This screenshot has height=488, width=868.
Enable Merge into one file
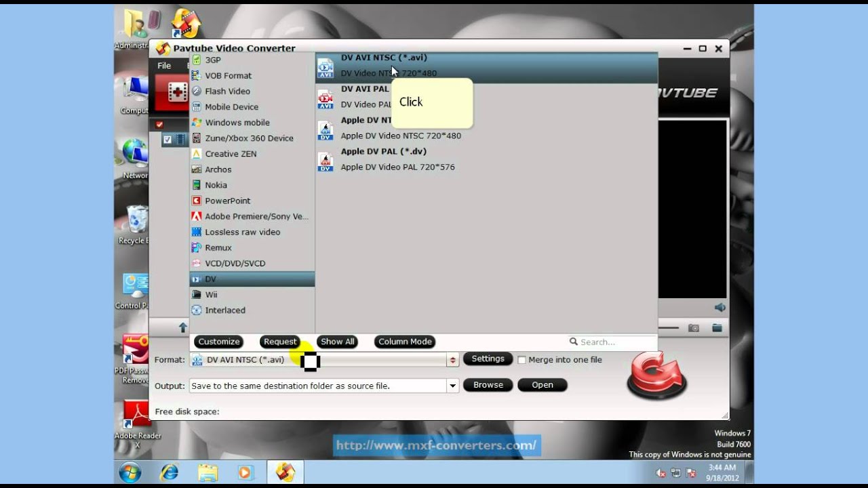(522, 360)
